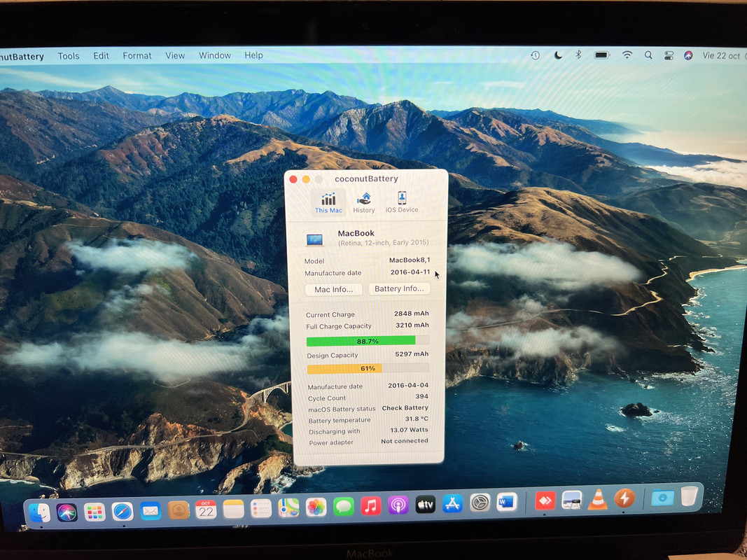Click the battery manufacture date 2016-04-04
The width and height of the screenshot is (747, 560).
[x=407, y=385]
